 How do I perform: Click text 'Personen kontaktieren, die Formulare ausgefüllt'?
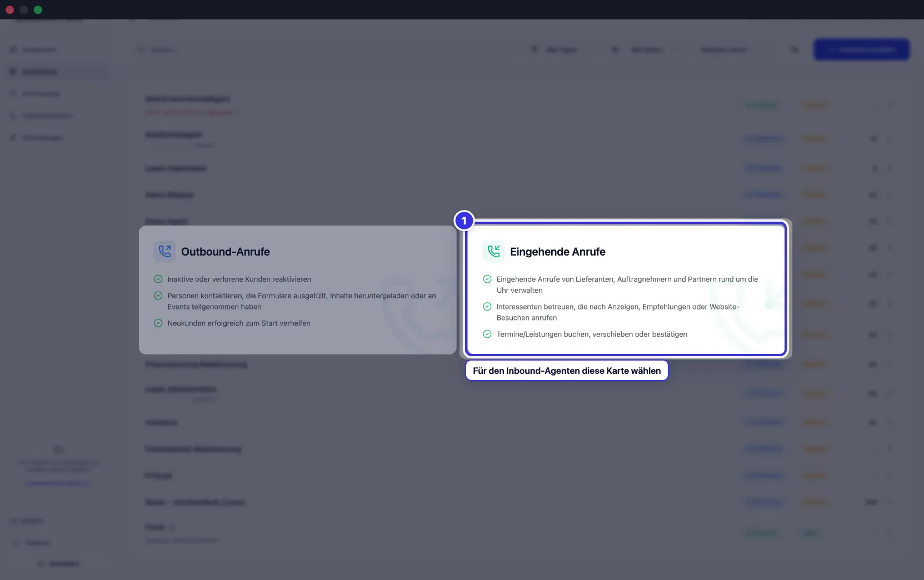(247, 296)
